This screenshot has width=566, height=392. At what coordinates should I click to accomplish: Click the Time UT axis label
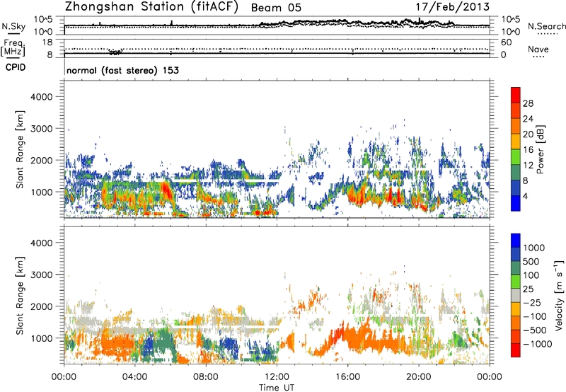[x=277, y=388]
